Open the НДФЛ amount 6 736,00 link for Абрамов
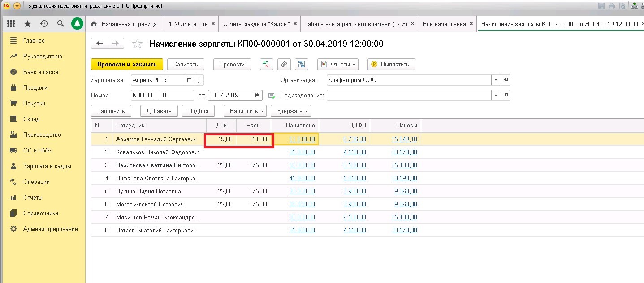This screenshot has width=644, height=283. click(x=354, y=139)
